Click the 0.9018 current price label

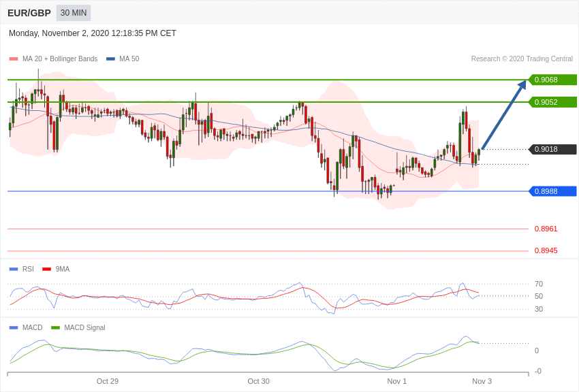tap(553, 149)
